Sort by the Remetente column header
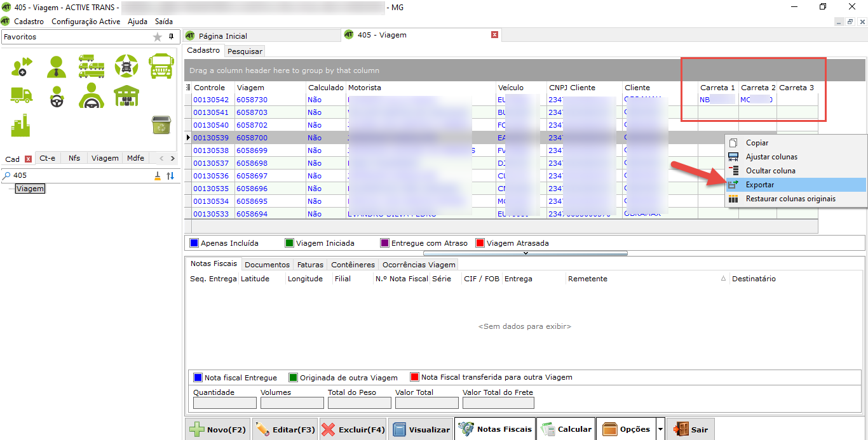The width and height of the screenshot is (868, 440). click(647, 279)
